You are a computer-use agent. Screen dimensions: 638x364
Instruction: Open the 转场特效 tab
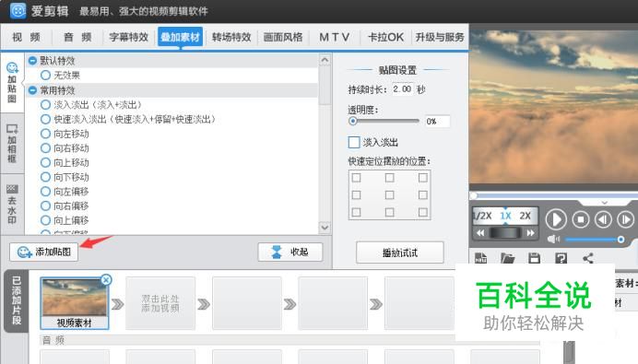(231, 37)
